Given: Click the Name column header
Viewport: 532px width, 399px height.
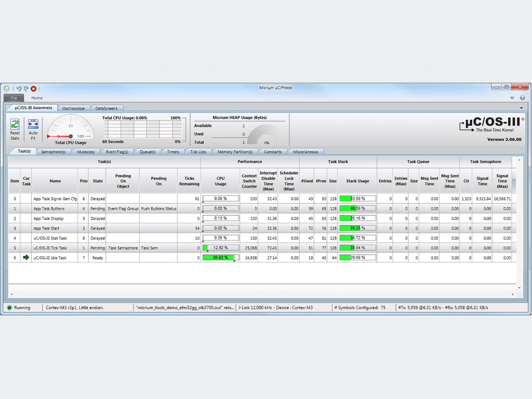Looking at the screenshot, I should click(x=55, y=181).
